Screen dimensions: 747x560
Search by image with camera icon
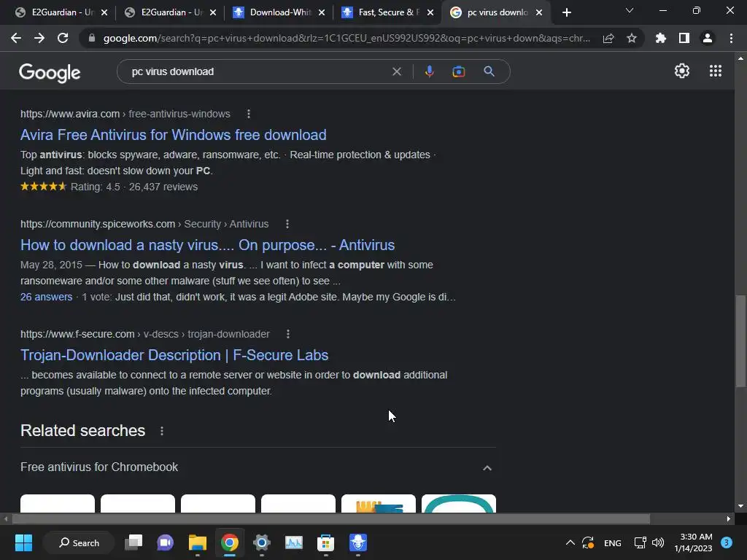pos(458,71)
